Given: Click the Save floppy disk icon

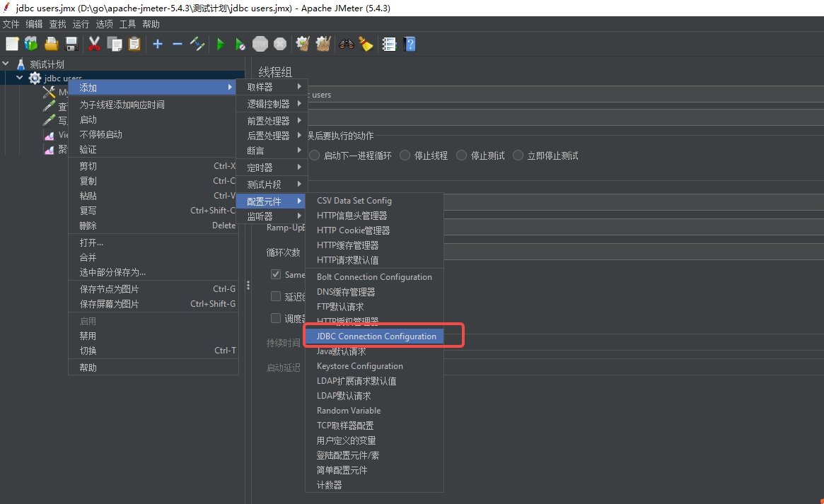Looking at the screenshot, I should [x=71, y=44].
